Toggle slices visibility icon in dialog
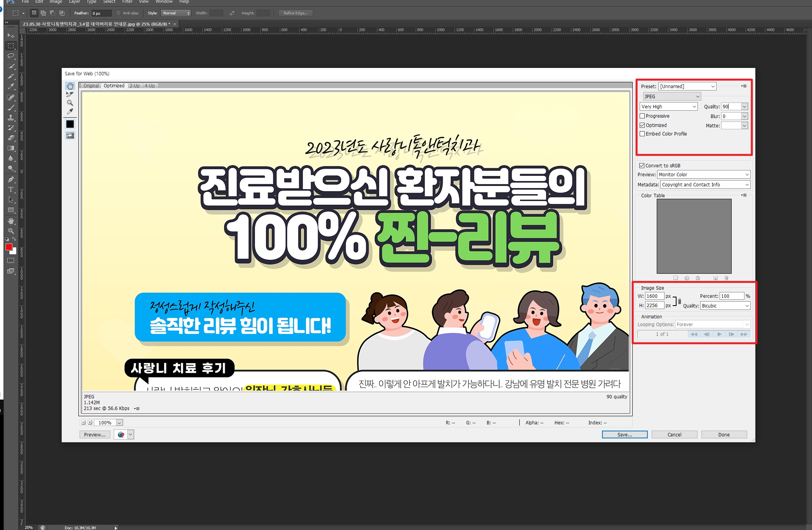 pos(70,136)
